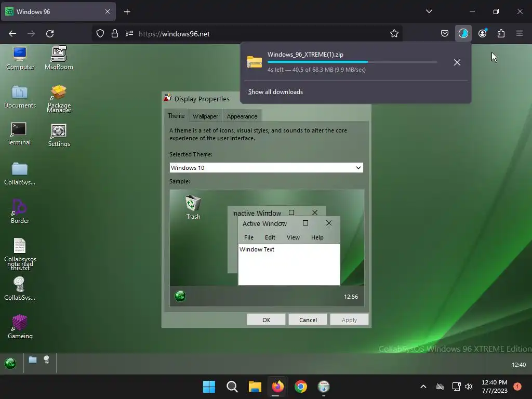The width and height of the screenshot is (532, 399).
Task: Click the download progress bar
Action: [352, 62]
